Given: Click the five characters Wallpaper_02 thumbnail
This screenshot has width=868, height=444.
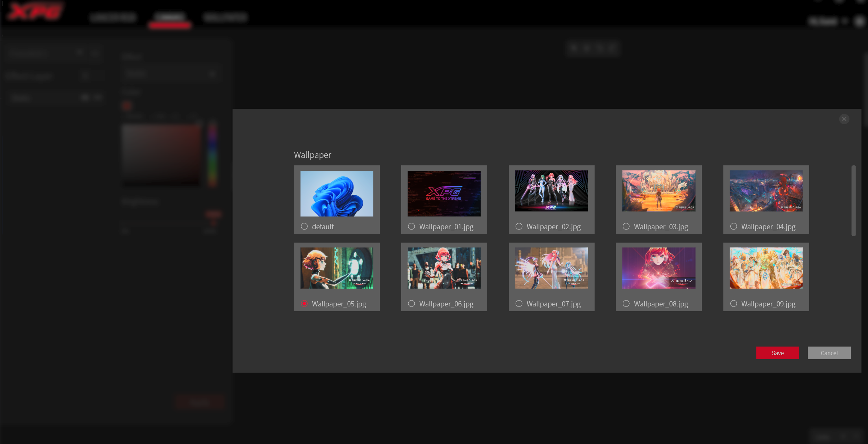Looking at the screenshot, I should [551, 191].
